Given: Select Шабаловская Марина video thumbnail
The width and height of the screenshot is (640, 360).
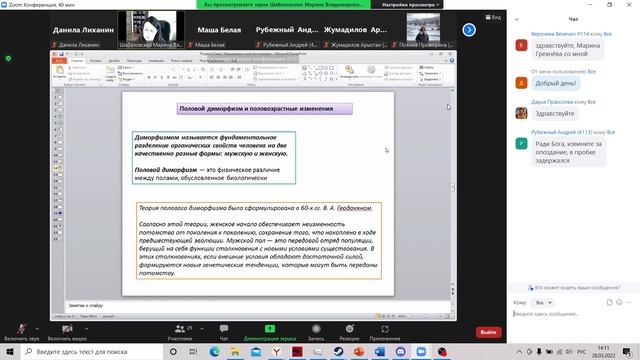Looking at the screenshot, I should [x=151, y=30].
